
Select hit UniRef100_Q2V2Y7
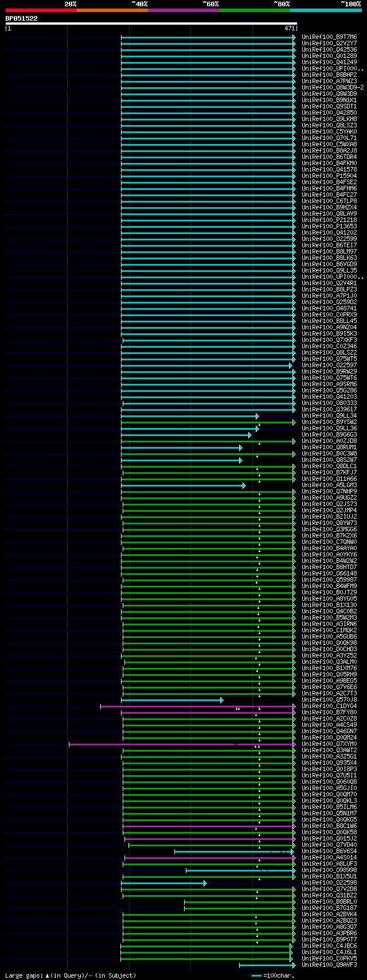[329, 43]
